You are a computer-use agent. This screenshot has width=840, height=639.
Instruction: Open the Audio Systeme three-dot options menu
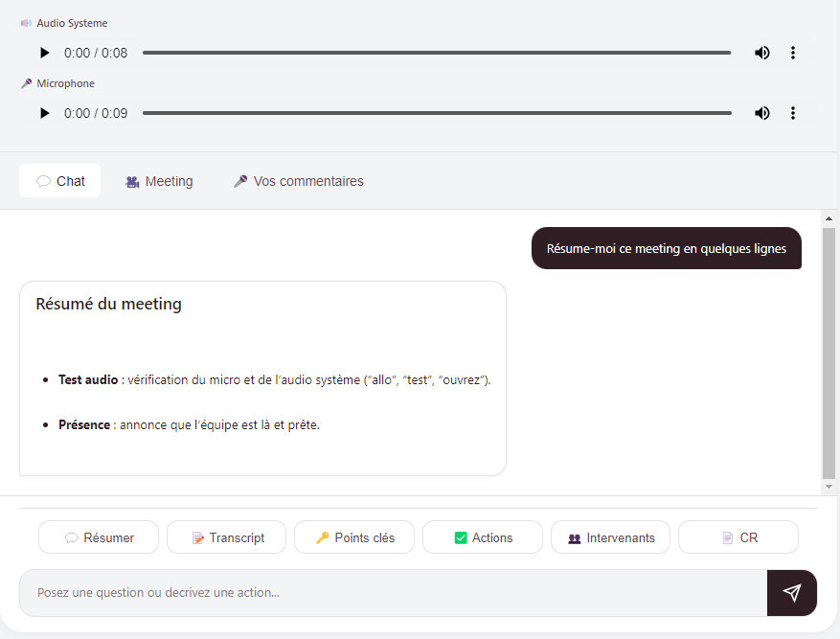click(x=793, y=53)
